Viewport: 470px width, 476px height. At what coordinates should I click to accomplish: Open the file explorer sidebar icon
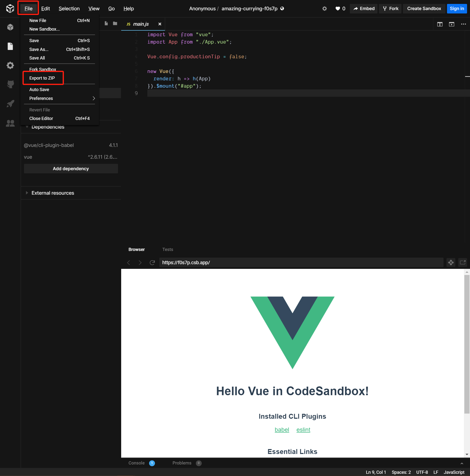(10, 46)
